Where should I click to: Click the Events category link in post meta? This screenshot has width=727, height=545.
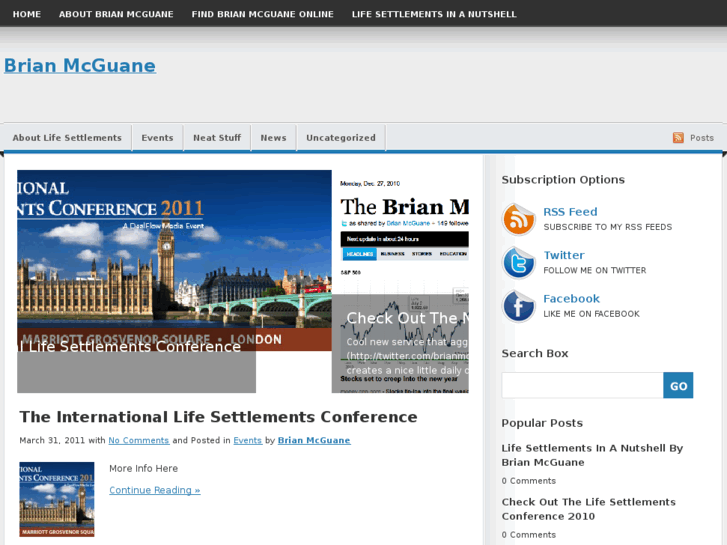coord(248,440)
